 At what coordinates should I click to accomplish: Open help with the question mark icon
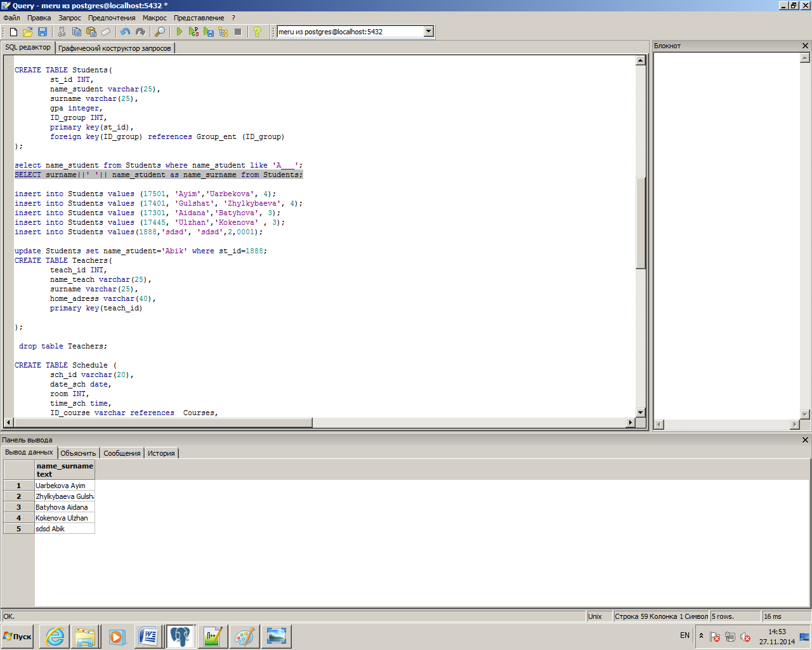point(257,32)
